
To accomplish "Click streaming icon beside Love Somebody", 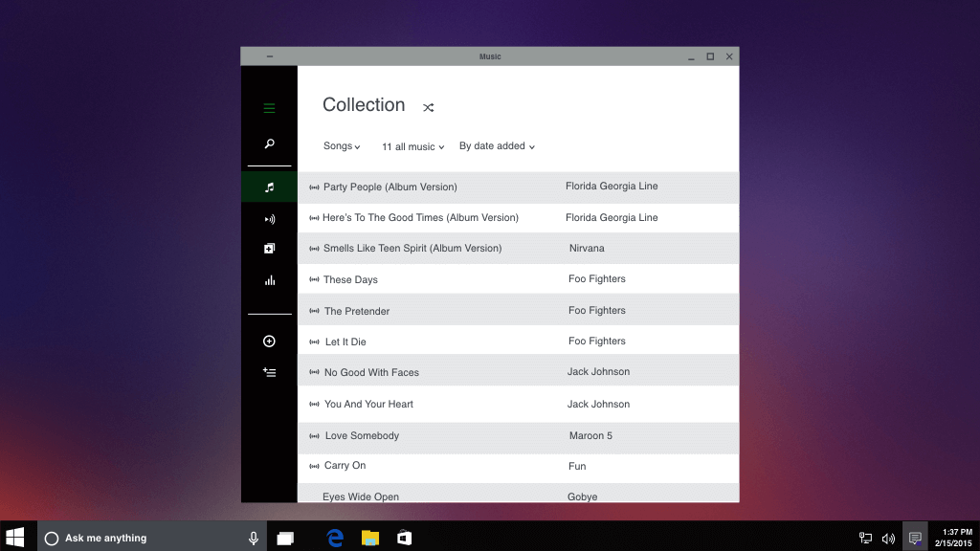I will click(314, 436).
